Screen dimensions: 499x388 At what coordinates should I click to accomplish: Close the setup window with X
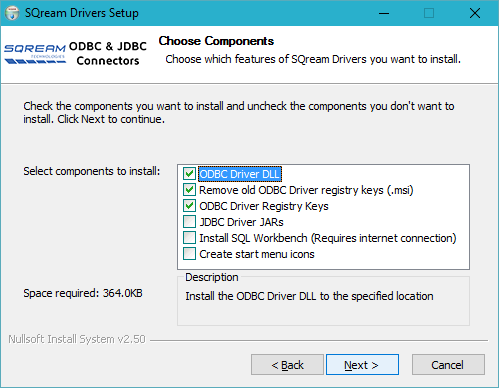[x=475, y=13]
